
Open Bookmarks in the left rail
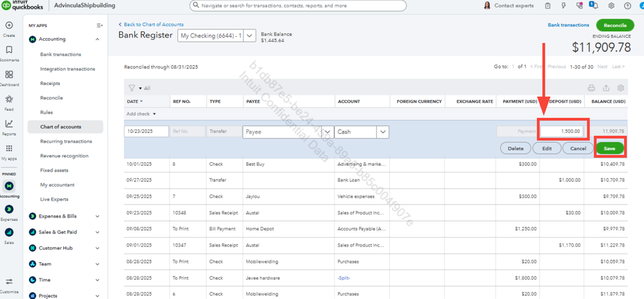[9, 50]
